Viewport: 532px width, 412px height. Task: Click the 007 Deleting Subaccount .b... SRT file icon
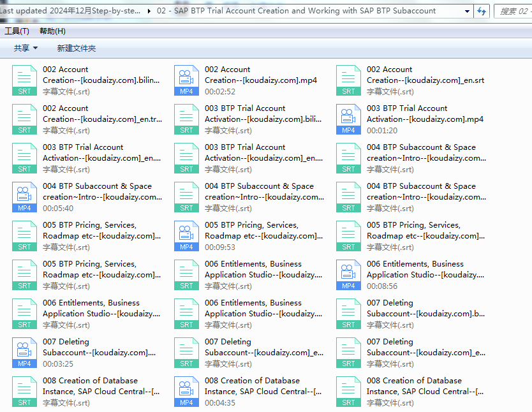click(348, 314)
